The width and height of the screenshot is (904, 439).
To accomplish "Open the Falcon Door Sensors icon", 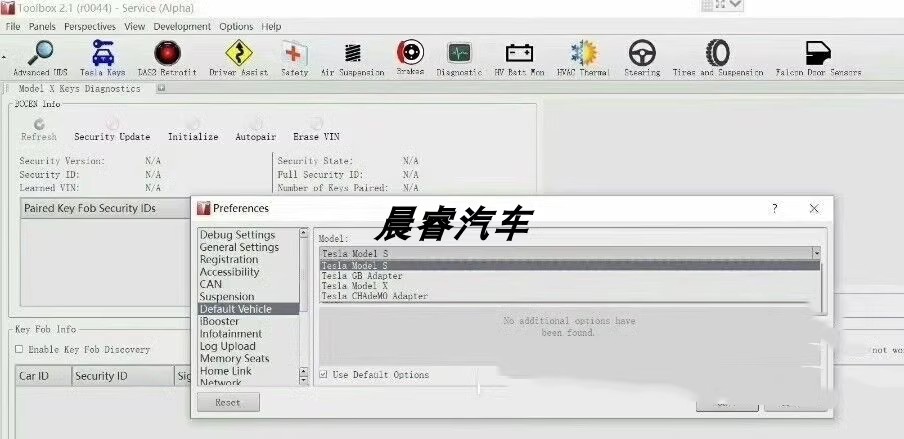I will tap(818, 54).
